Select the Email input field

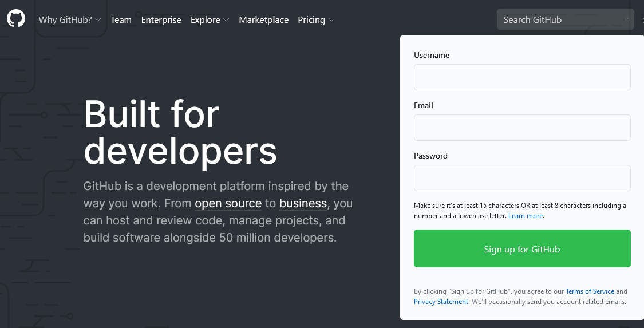click(x=522, y=128)
